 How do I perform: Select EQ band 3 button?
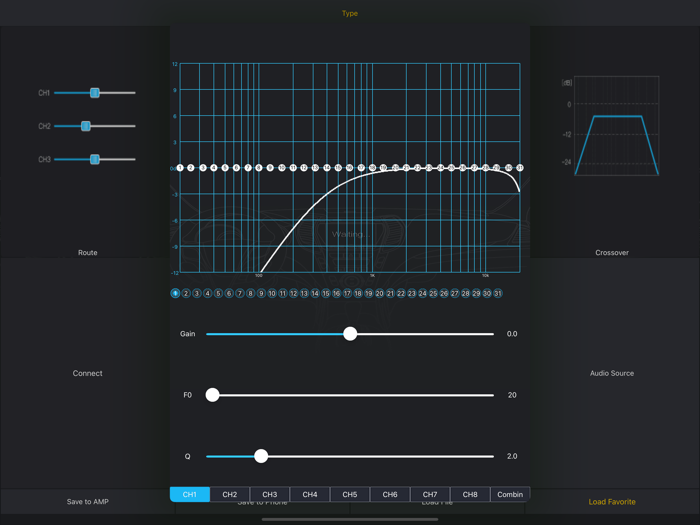pos(196,293)
